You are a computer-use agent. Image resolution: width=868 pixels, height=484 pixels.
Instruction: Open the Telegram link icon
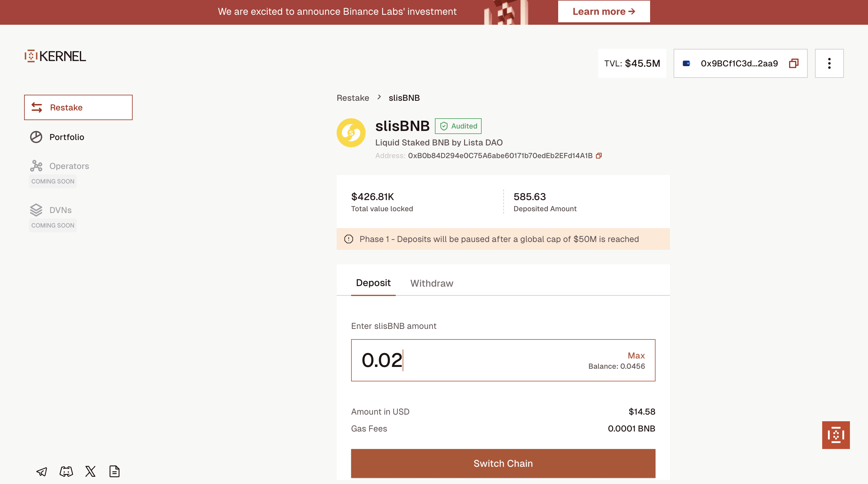(x=42, y=471)
